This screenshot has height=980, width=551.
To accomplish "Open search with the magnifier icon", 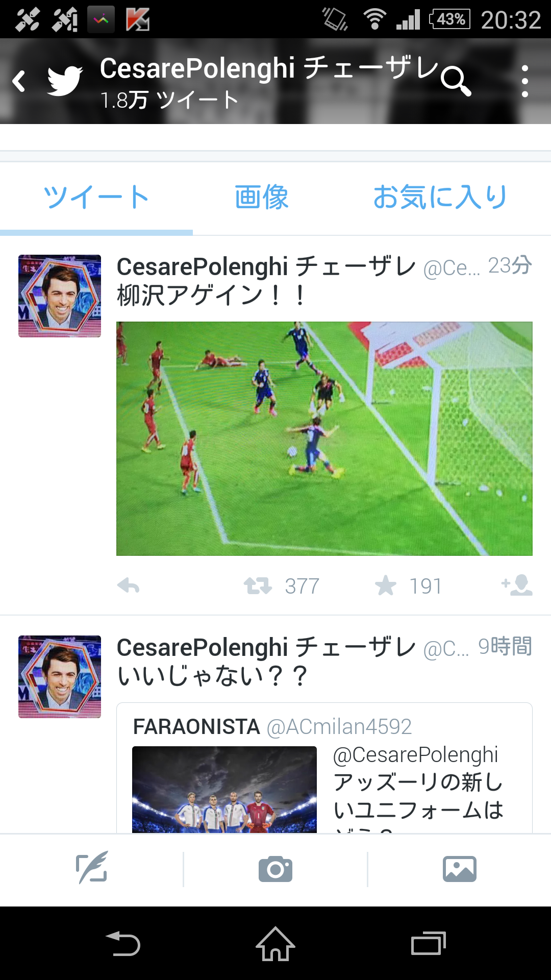I will point(456,81).
